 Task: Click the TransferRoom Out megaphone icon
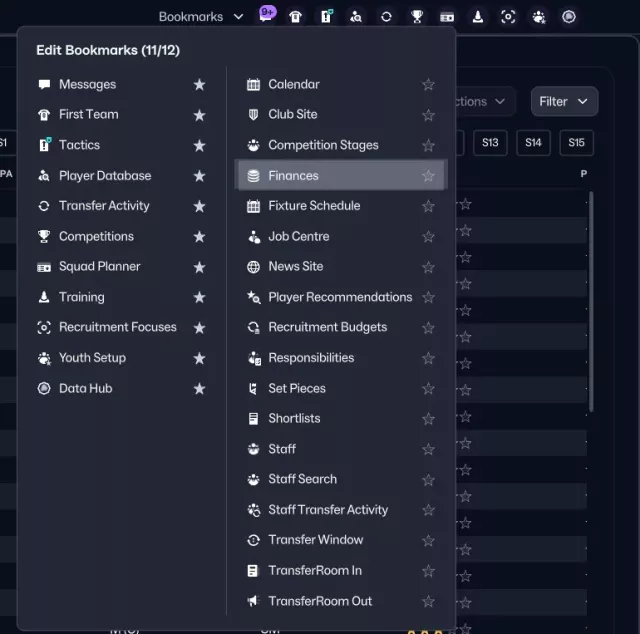pos(253,601)
